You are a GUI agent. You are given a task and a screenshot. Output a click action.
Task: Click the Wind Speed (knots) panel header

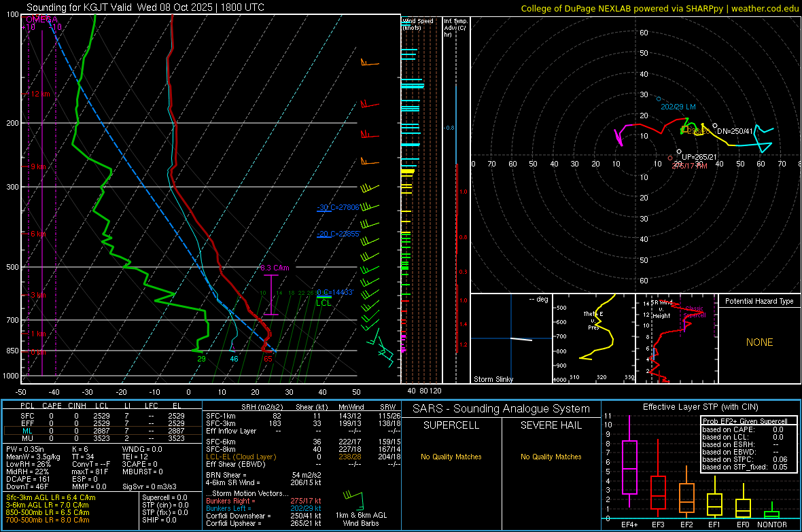pos(418,24)
